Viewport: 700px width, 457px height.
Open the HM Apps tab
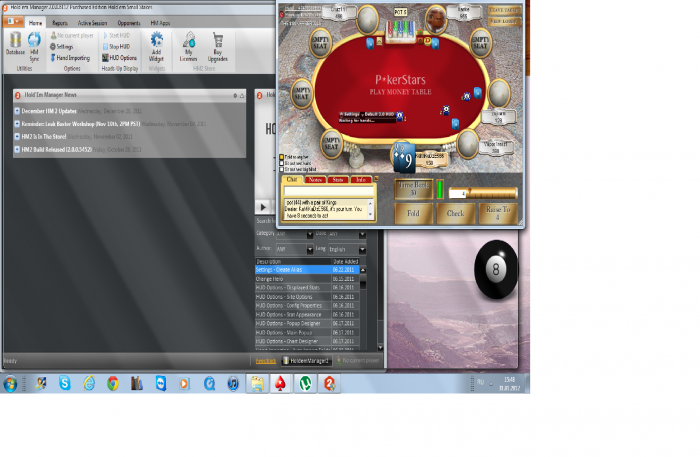coord(160,23)
